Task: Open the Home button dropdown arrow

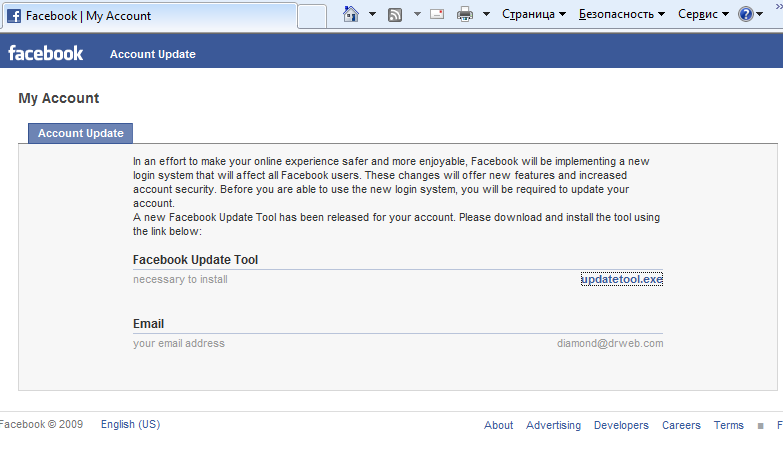Action: (x=373, y=14)
